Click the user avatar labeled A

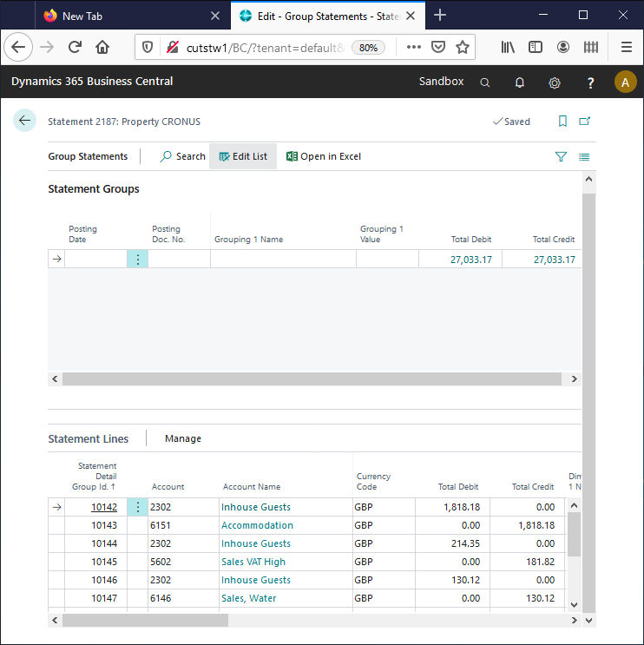coord(625,82)
